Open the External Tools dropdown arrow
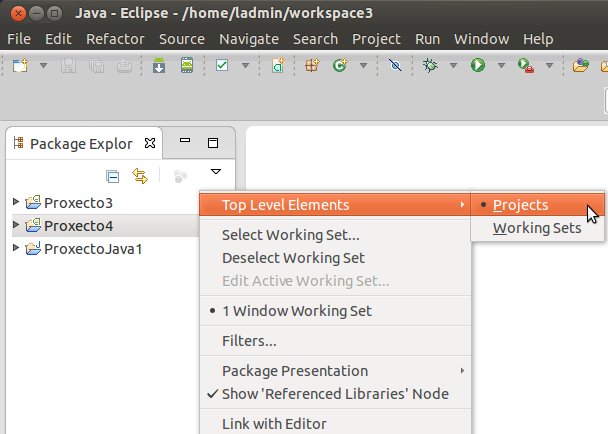The width and height of the screenshot is (608, 434). (x=549, y=65)
